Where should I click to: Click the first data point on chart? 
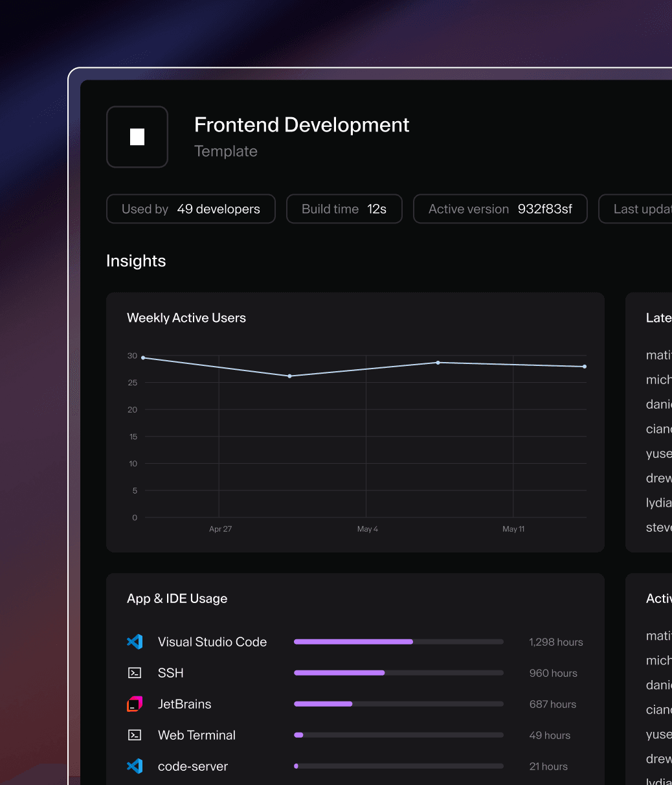143,358
